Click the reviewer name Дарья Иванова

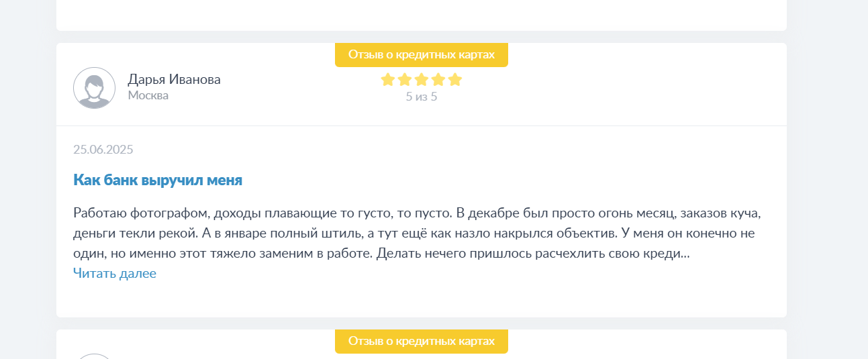click(174, 79)
